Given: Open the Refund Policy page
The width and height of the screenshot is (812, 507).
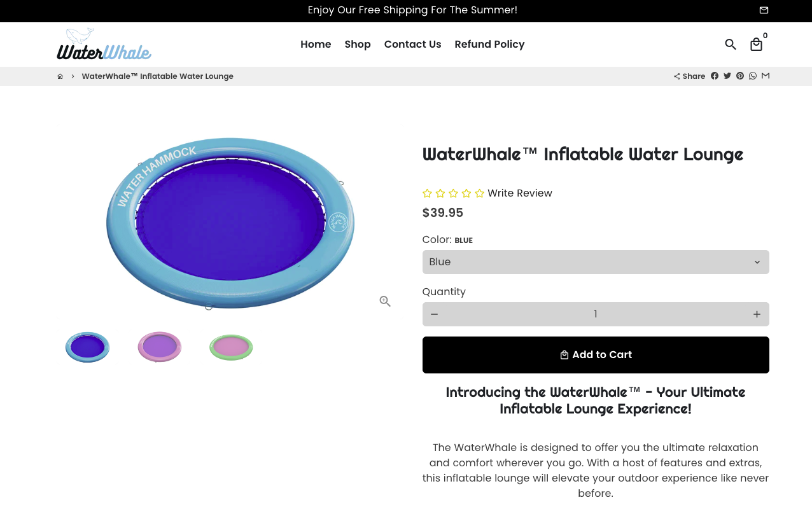Looking at the screenshot, I should pyautogui.click(x=489, y=44).
